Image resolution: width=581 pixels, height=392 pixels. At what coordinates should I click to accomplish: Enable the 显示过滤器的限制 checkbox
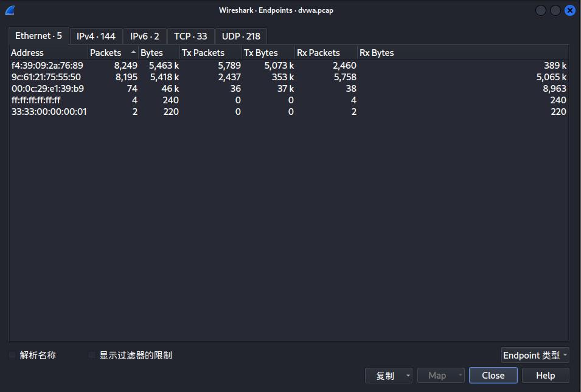coord(91,356)
